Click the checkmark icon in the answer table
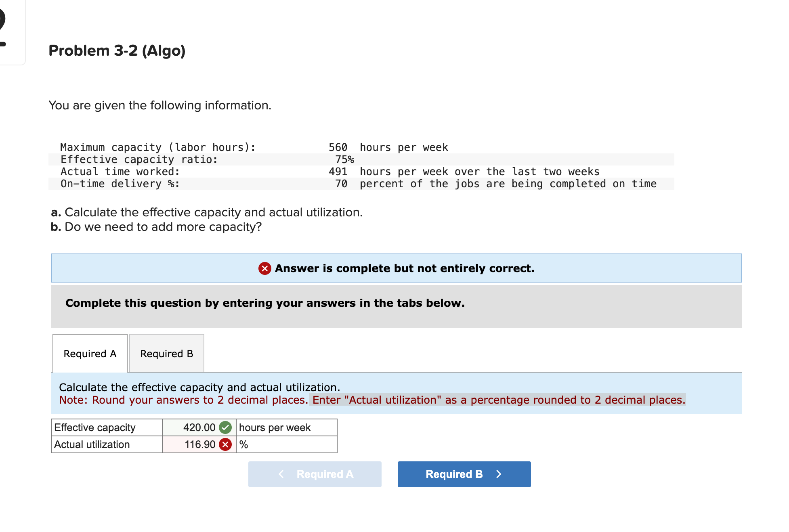The width and height of the screenshot is (789, 532). (x=225, y=427)
